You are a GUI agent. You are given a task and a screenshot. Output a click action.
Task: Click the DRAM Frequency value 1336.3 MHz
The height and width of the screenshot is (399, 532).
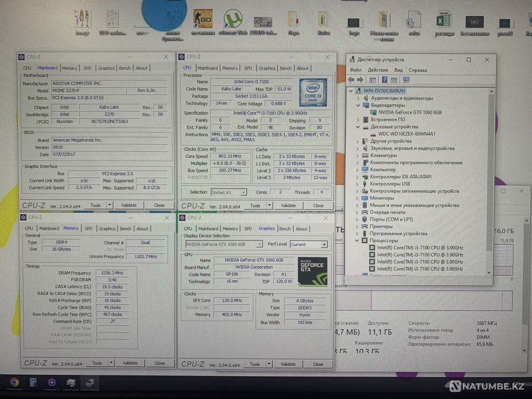coord(112,273)
